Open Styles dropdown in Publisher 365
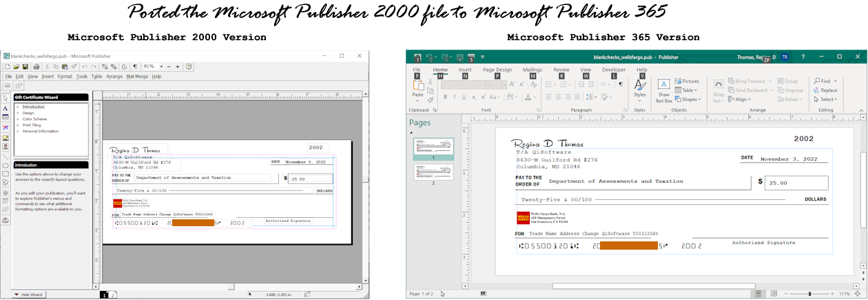This screenshot has height=300, width=868. point(640,91)
